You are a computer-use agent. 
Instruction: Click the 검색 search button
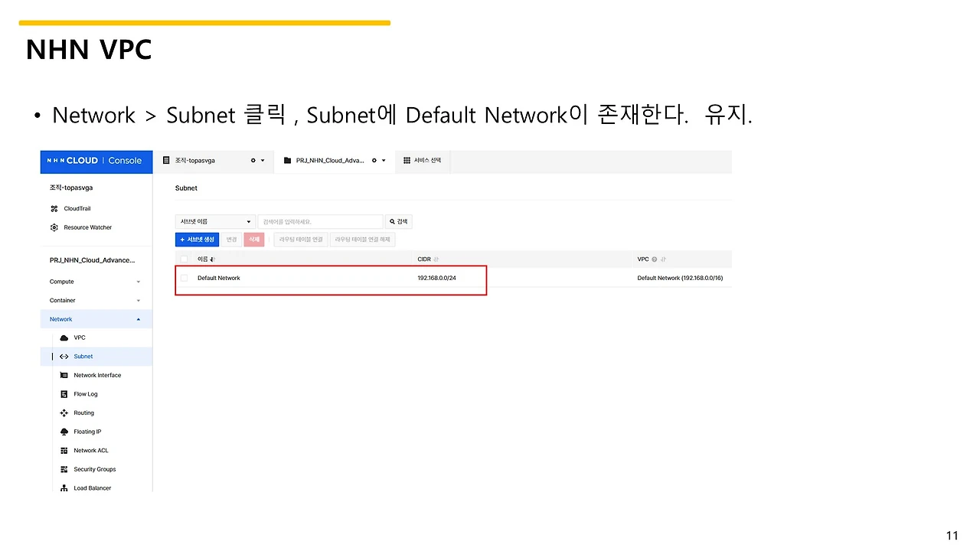397,220
